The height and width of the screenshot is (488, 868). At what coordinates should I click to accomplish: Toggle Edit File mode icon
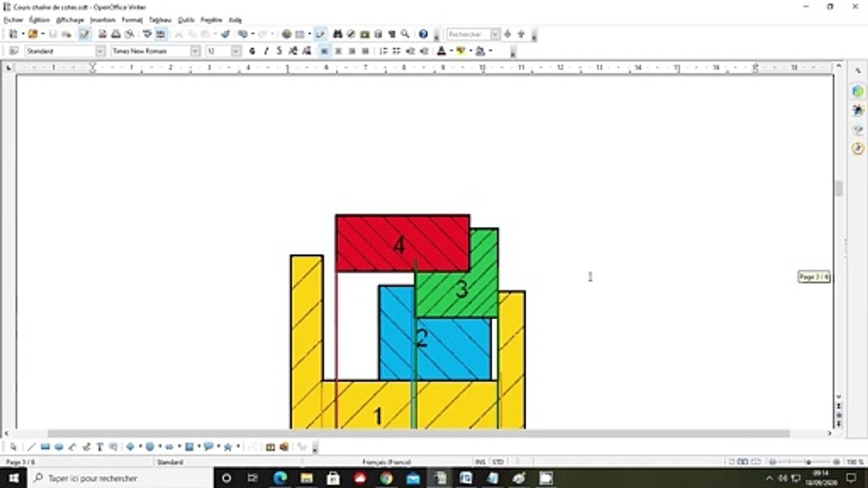click(x=85, y=34)
